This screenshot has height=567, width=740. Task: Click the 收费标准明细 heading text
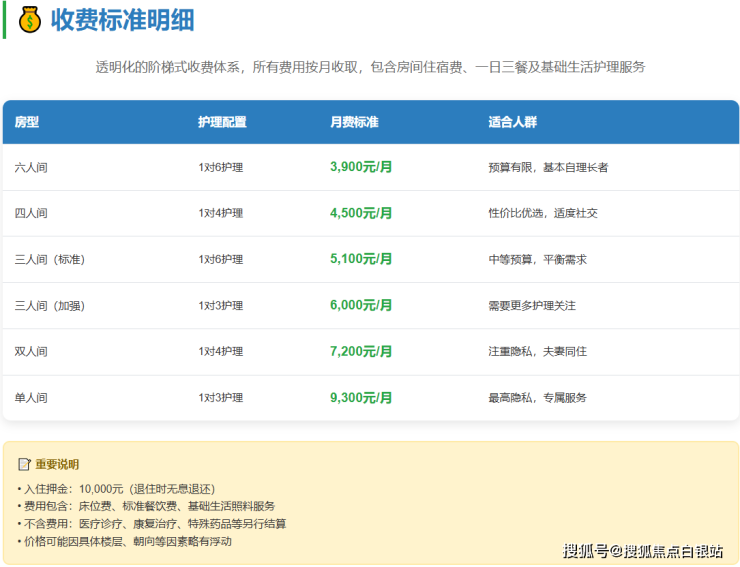point(122,19)
